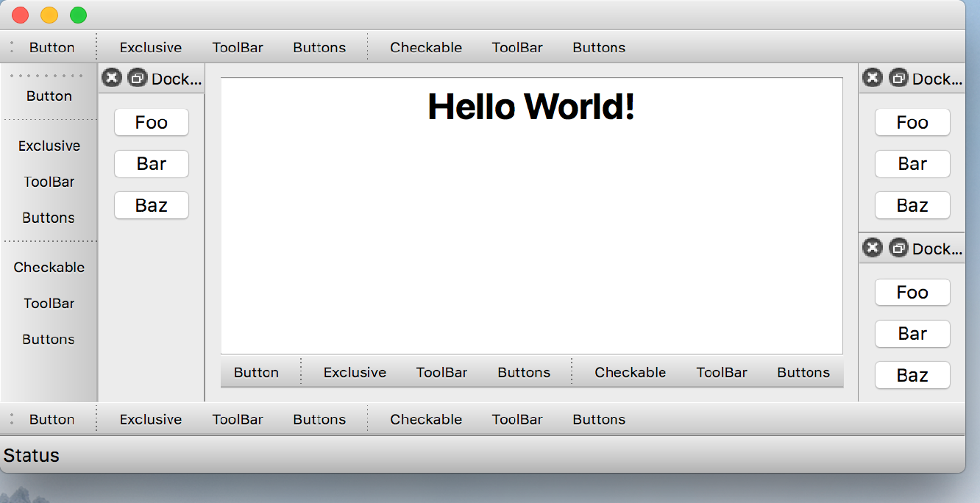
Task: Click Bar in the upper right dock
Action: pyautogui.click(x=912, y=164)
